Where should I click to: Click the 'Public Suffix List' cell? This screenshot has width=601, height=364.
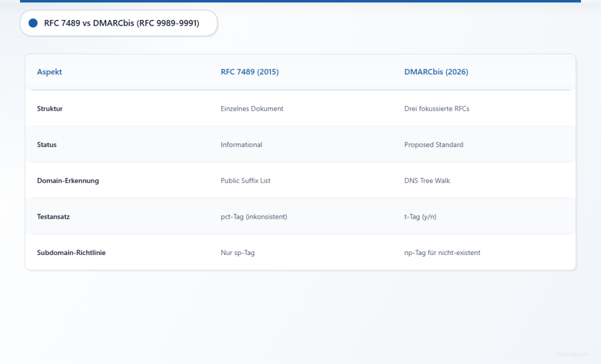coord(245,181)
